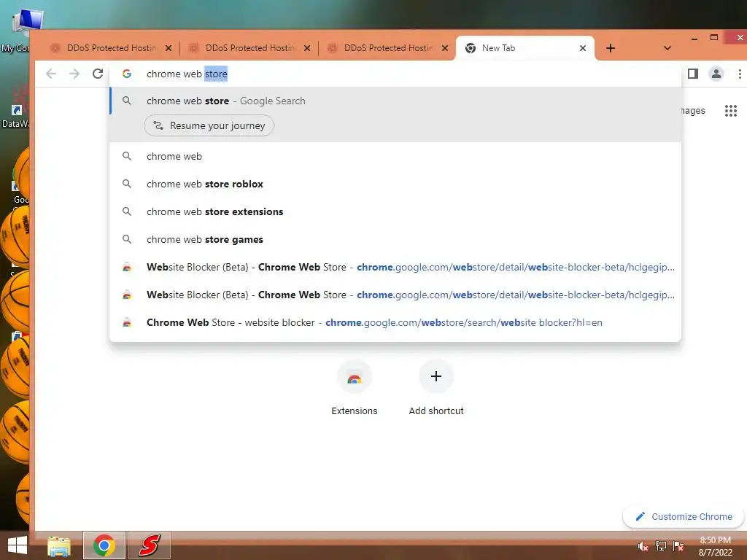Click the Google logo icon in address bar
The height and width of the screenshot is (560, 747).
coord(127,74)
